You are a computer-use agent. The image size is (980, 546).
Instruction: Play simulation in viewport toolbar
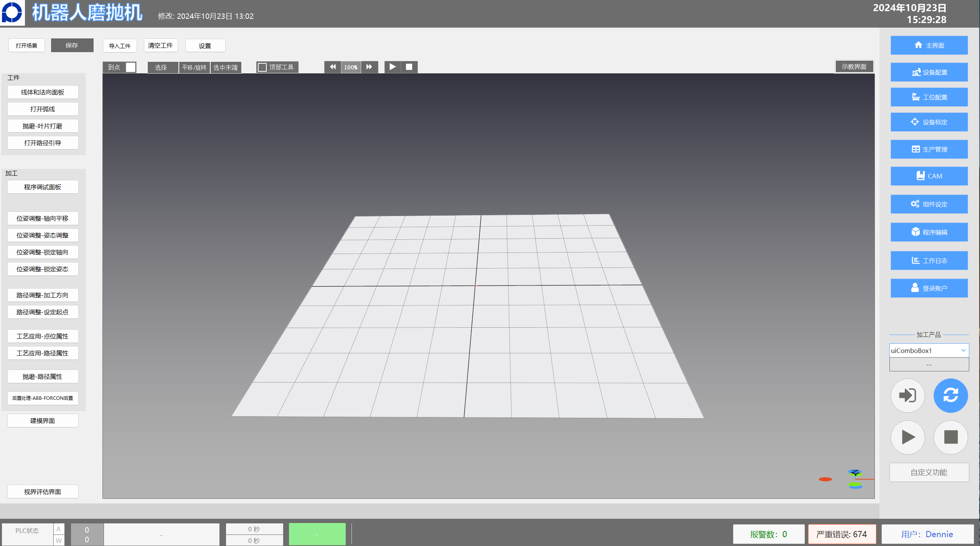(x=393, y=67)
